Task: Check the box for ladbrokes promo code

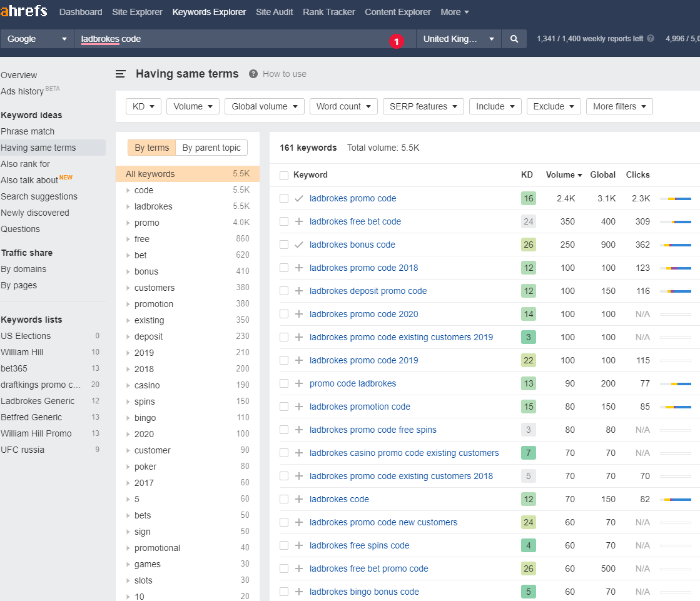Action: [284, 198]
